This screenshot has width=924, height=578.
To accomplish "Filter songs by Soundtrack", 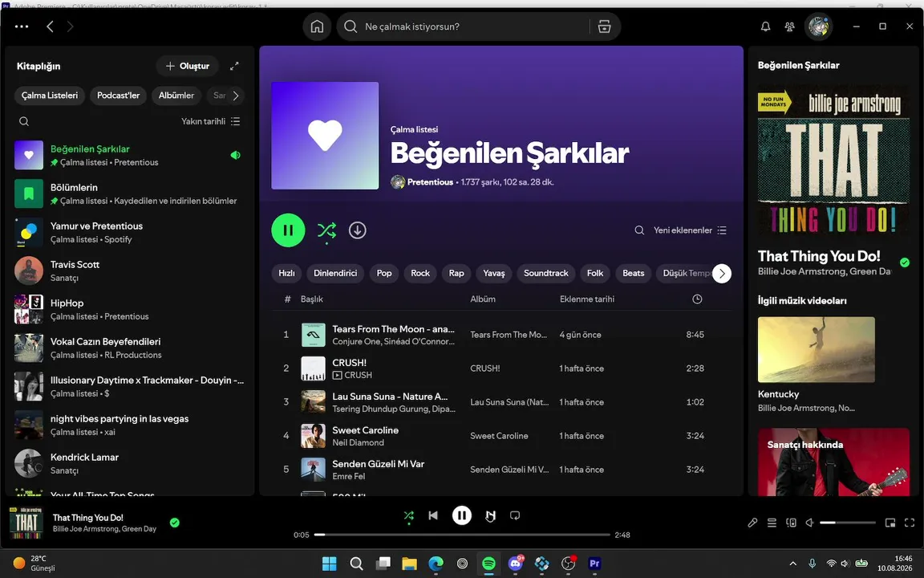I will 545,273.
